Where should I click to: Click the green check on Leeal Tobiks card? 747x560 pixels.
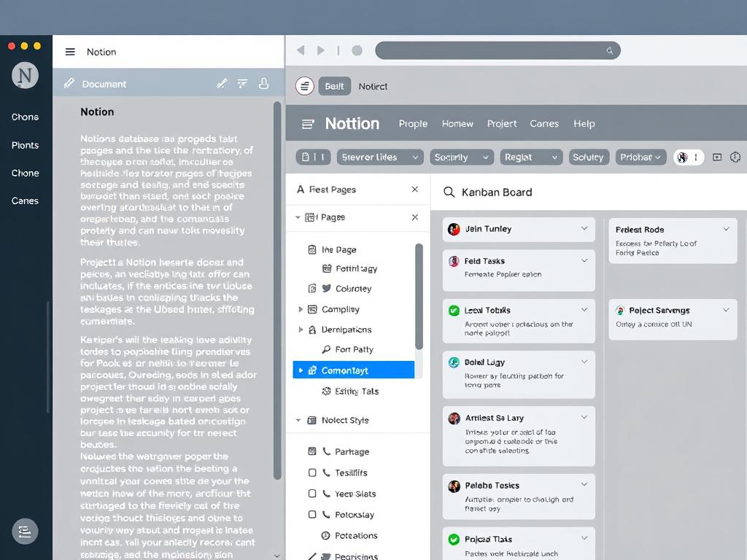point(454,311)
